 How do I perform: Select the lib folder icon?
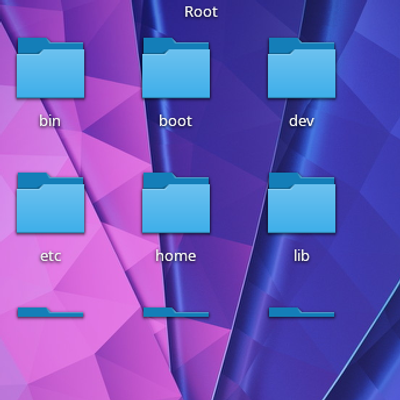(302, 203)
